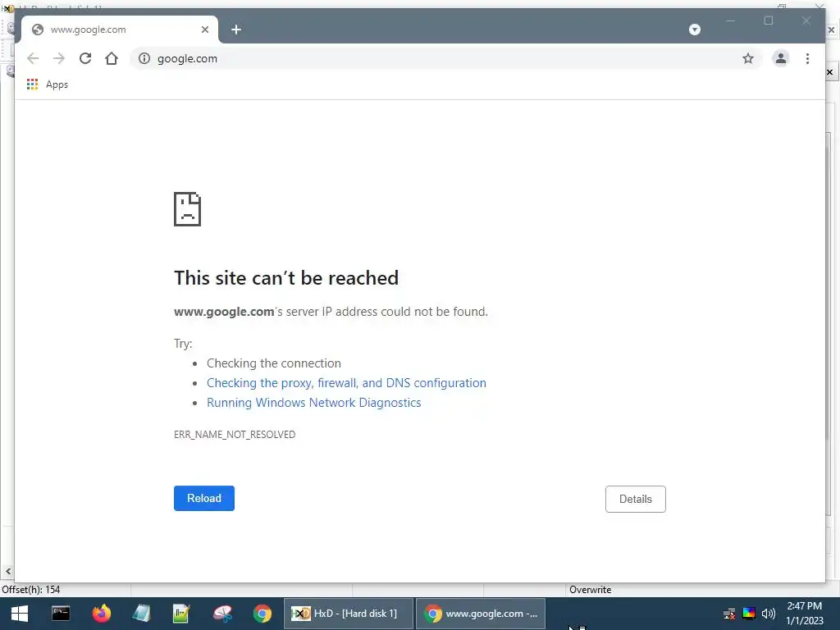Maximize the Chrome window
The width and height of the screenshot is (840, 630).
pos(768,21)
